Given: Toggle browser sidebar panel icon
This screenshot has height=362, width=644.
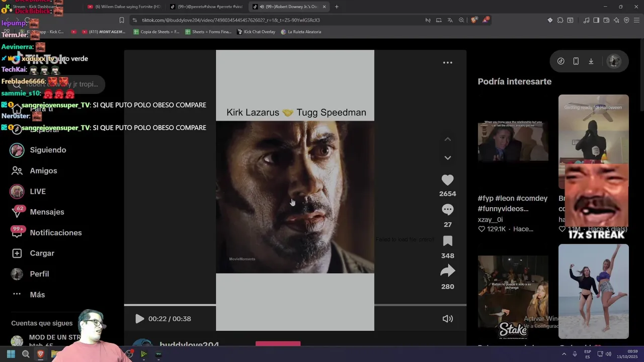Looking at the screenshot, I should pyautogui.click(x=596, y=20).
